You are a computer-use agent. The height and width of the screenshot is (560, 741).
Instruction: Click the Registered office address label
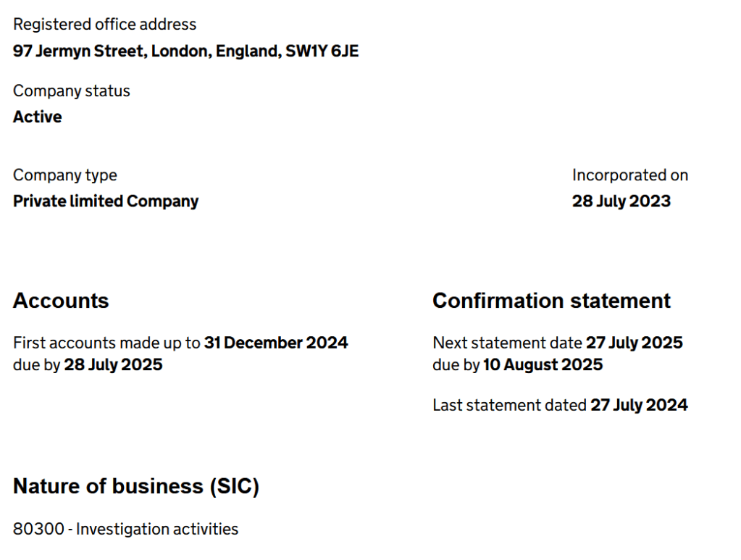104,25
